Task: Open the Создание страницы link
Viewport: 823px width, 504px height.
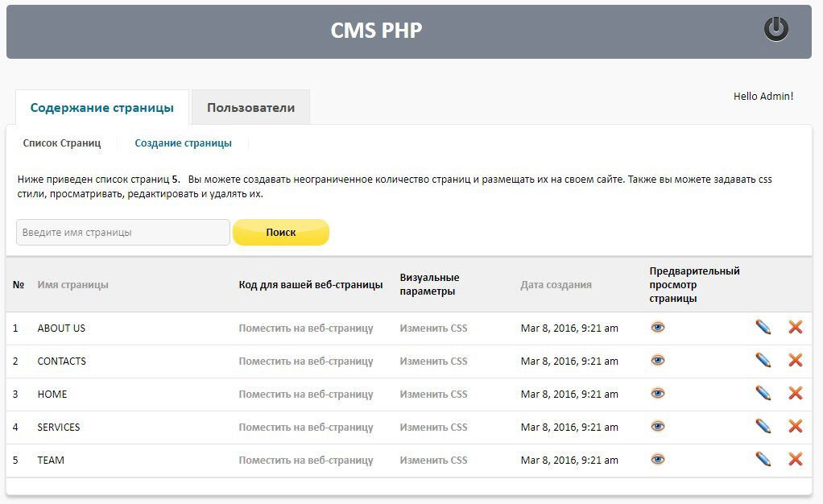Action: pos(183,143)
